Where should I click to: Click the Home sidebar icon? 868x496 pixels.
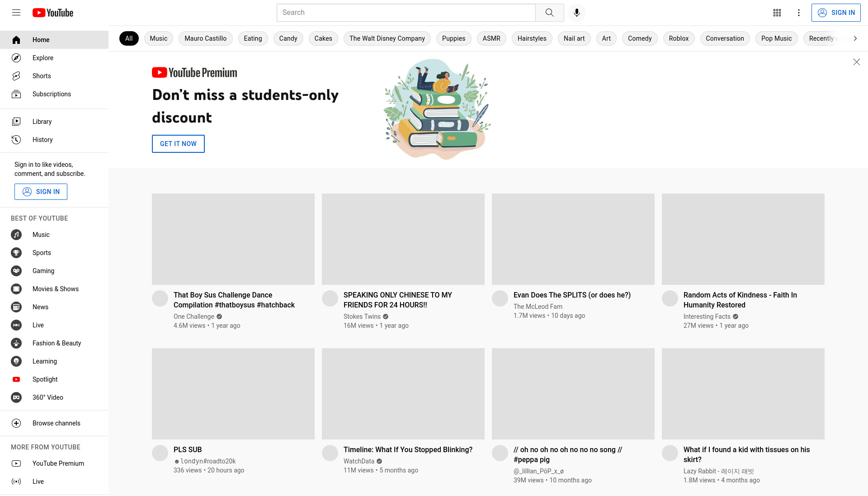16,40
